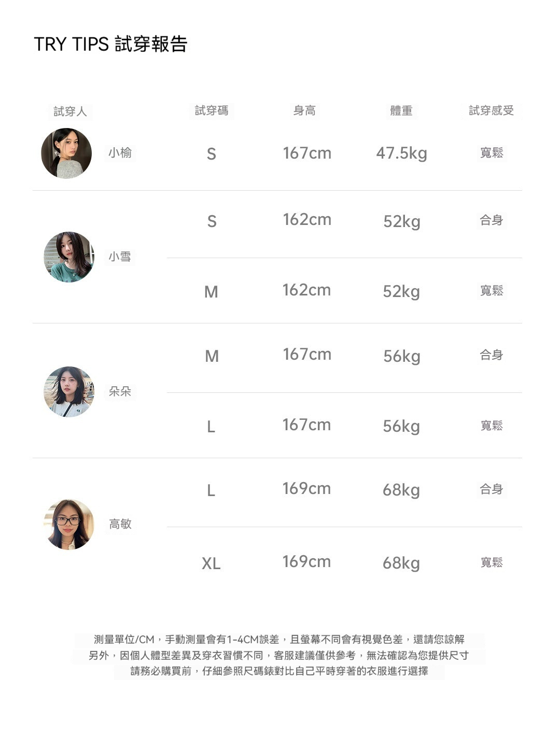Select the 身高 column header

(x=304, y=110)
